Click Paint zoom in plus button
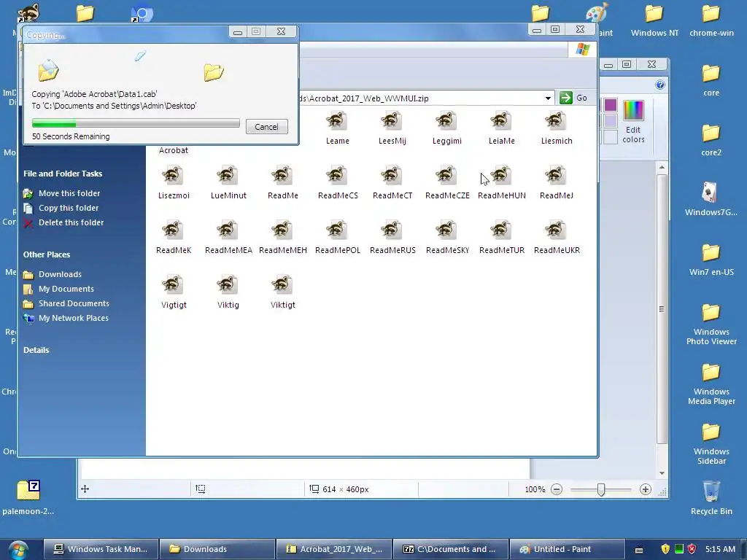The width and height of the screenshot is (747, 560). click(x=646, y=489)
